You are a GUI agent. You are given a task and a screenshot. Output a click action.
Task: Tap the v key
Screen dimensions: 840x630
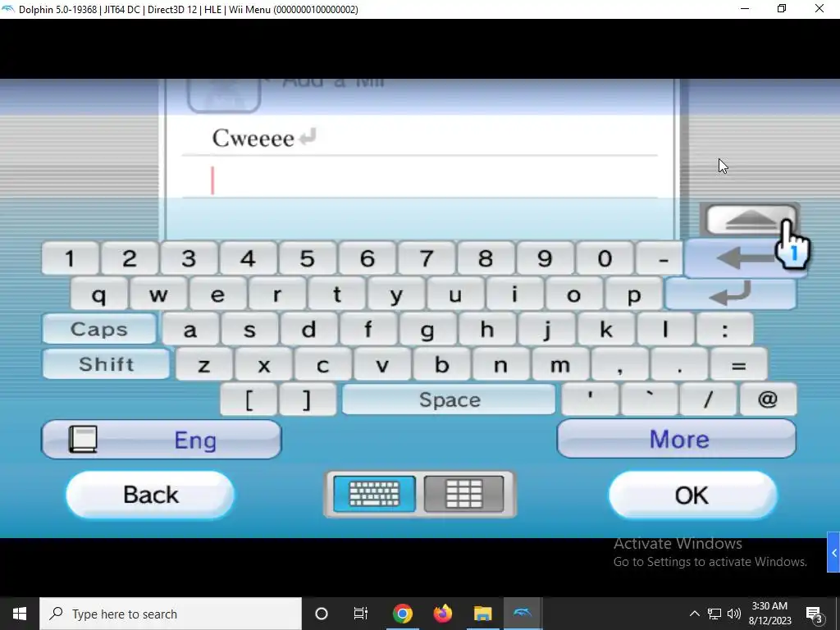[382, 365]
